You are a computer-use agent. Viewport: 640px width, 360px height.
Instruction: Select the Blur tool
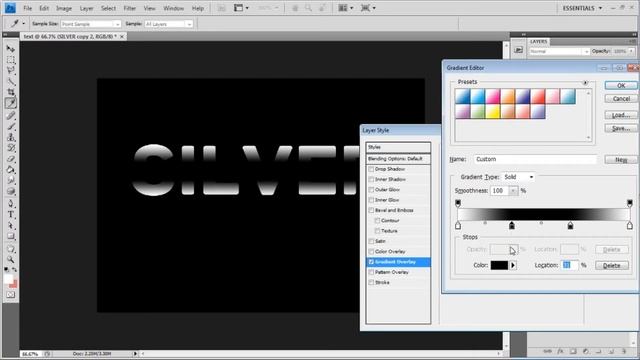(x=11, y=180)
